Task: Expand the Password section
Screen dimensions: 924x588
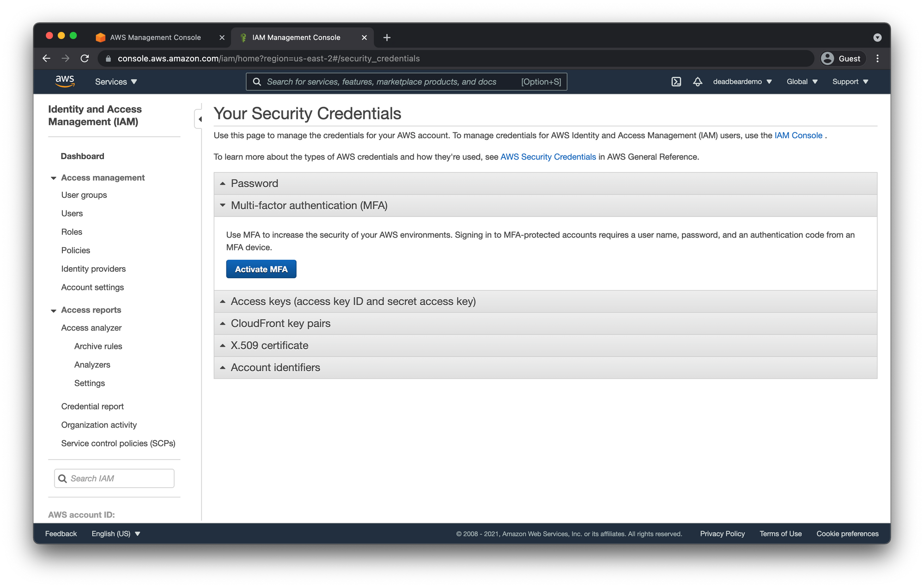Action: pyautogui.click(x=255, y=184)
